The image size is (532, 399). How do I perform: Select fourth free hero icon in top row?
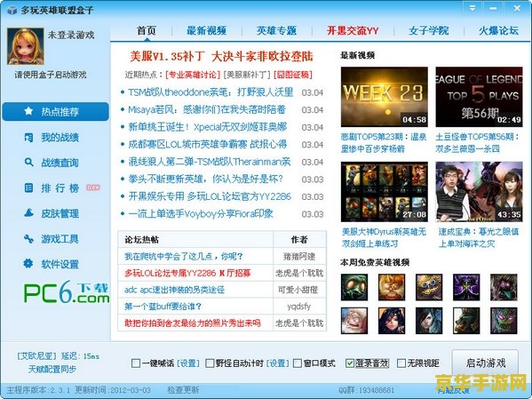466,287
